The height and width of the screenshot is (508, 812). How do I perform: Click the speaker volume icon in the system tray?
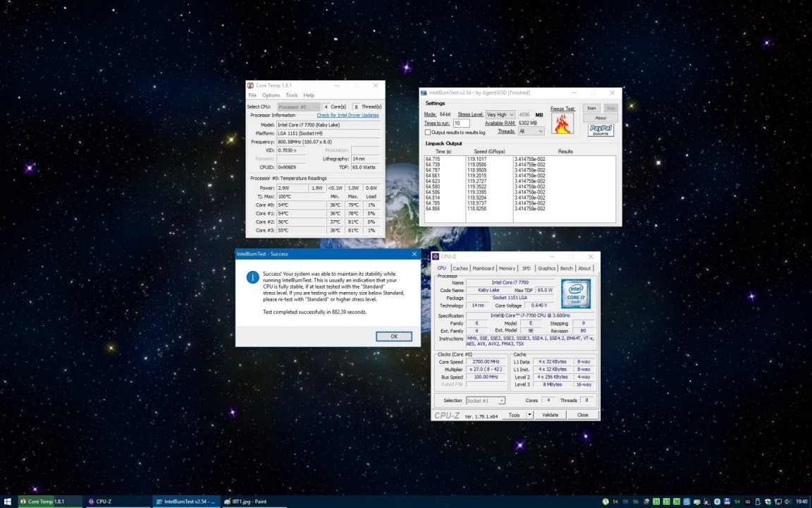click(787, 502)
